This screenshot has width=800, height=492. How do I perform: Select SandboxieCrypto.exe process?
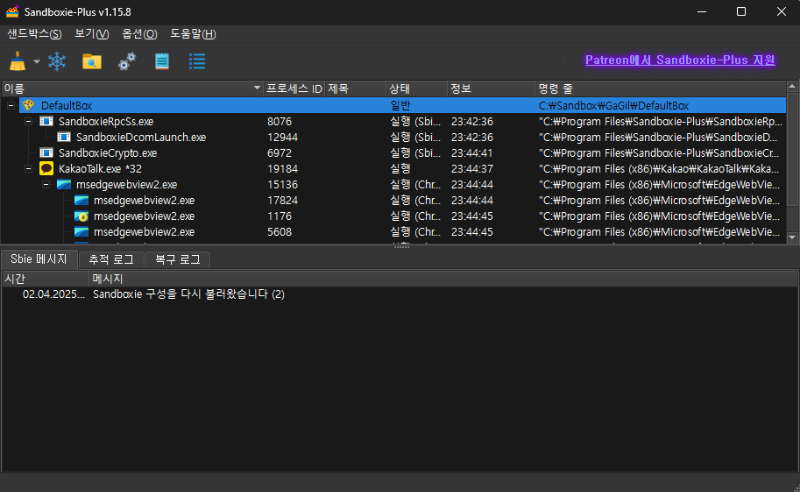tap(108, 153)
